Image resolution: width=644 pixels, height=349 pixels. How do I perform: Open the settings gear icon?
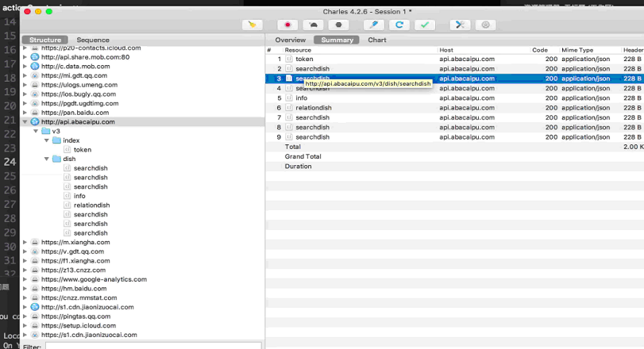pyautogui.click(x=485, y=25)
